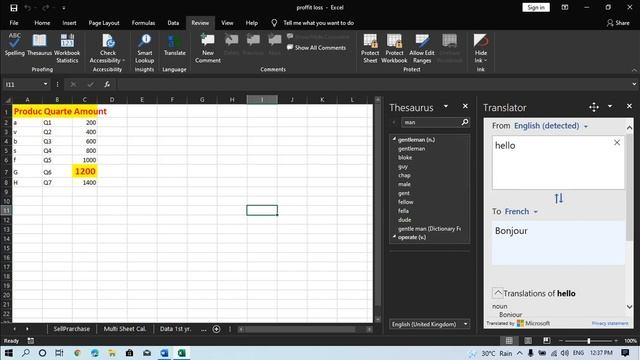Close the Thesaurus pane
The height and width of the screenshot is (360, 640).
pos(465,106)
